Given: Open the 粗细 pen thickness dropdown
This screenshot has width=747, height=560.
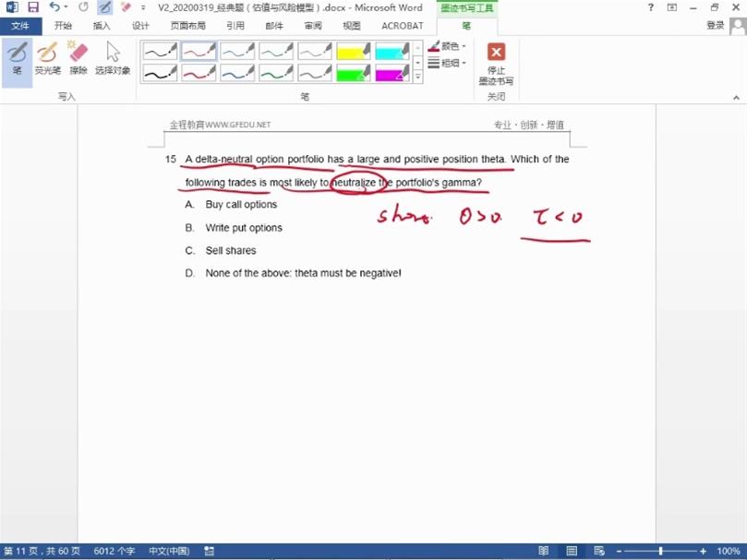Looking at the screenshot, I should pyautogui.click(x=447, y=63).
